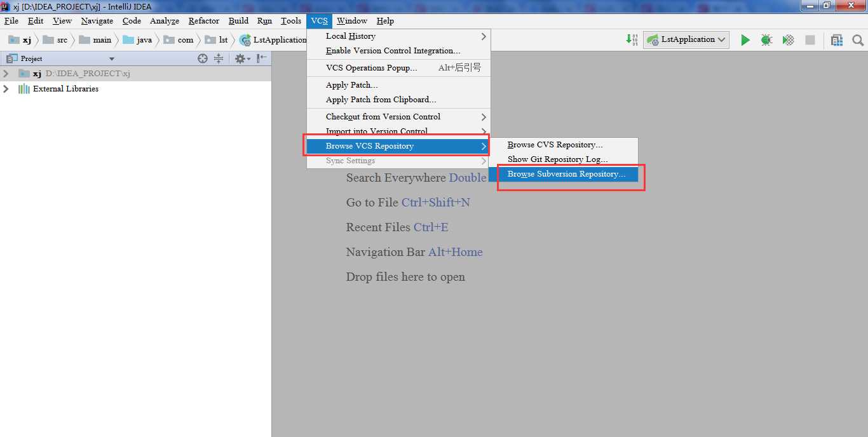Click the Build project binary-arrow icon
The height and width of the screenshot is (437, 868).
[x=632, y=39]
